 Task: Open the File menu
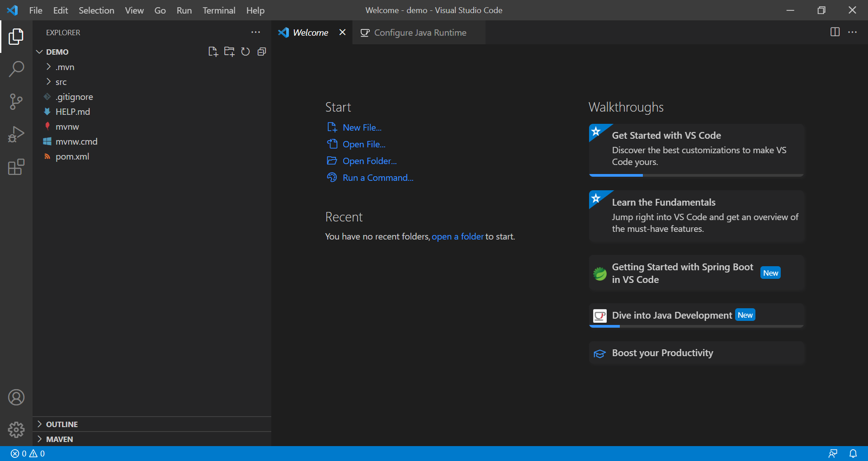[x=36, y=10]
